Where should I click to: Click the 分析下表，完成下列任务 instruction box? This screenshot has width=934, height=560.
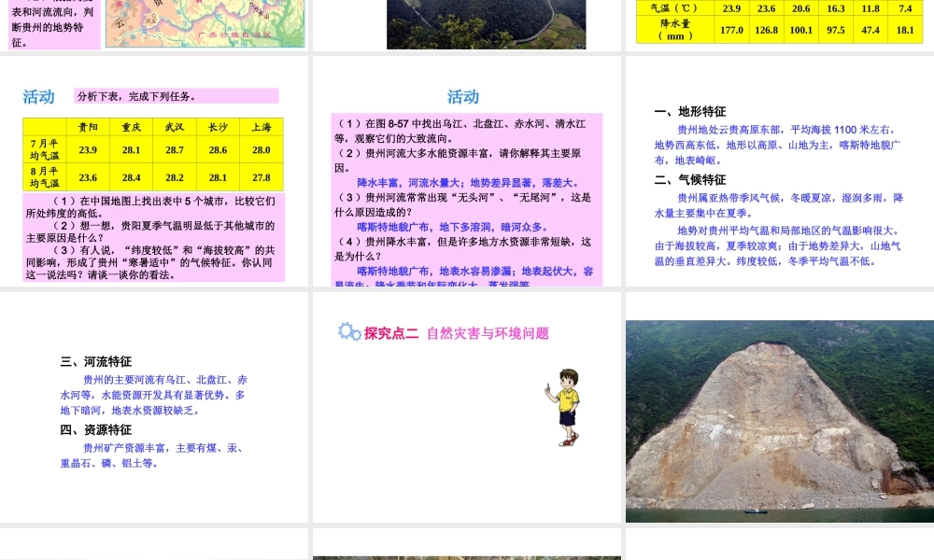point(177,96)
